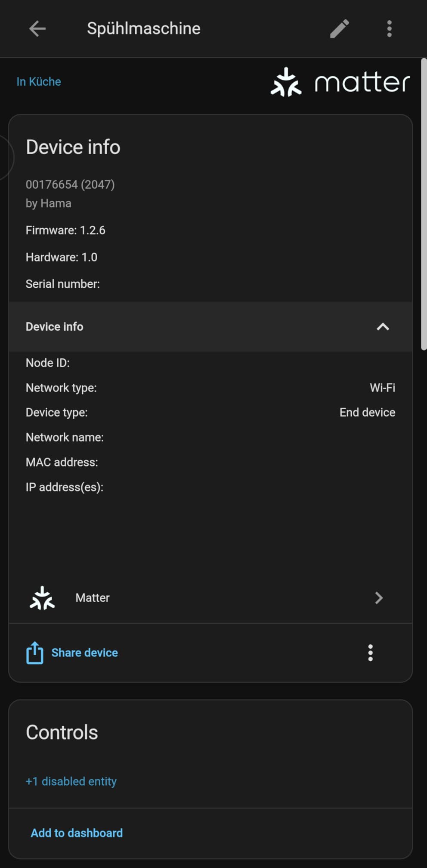Click the Matter integration icon in list
427x868 pixels.
[x=42, y=598]
